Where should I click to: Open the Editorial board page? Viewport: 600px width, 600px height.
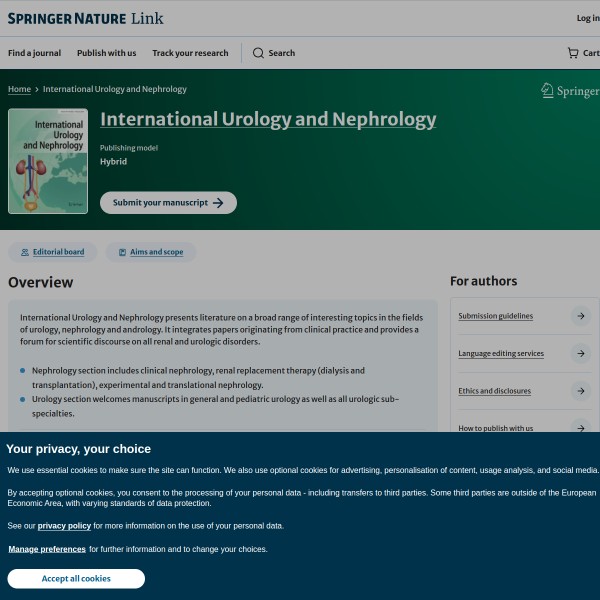coord(53,252)
